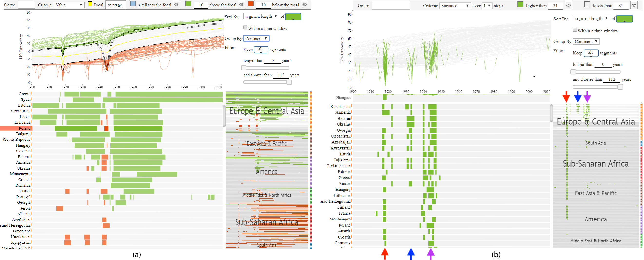Open the Keep 'all' segments dropdown, Value view
644x260 pixels.
pyautogui.click(x=261, y=50)
